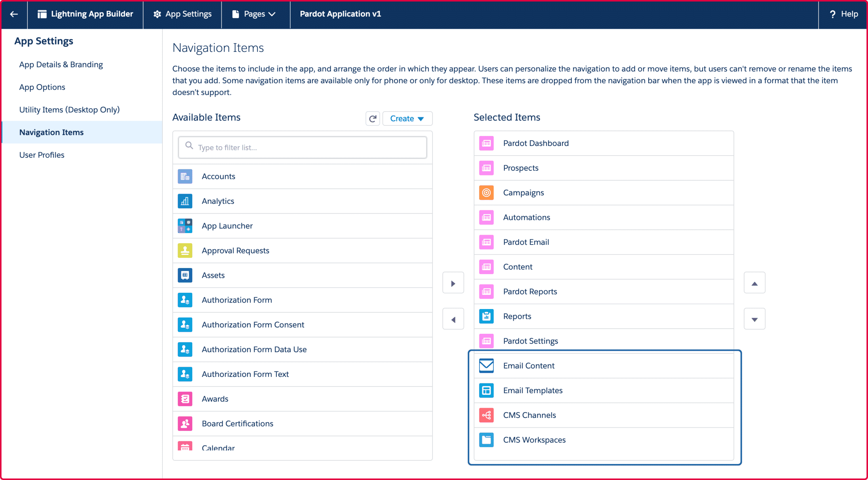868x480 pixels.
Task: Click the scroll-down arrow for Selected Items
Action: click(x=756, y=319)
